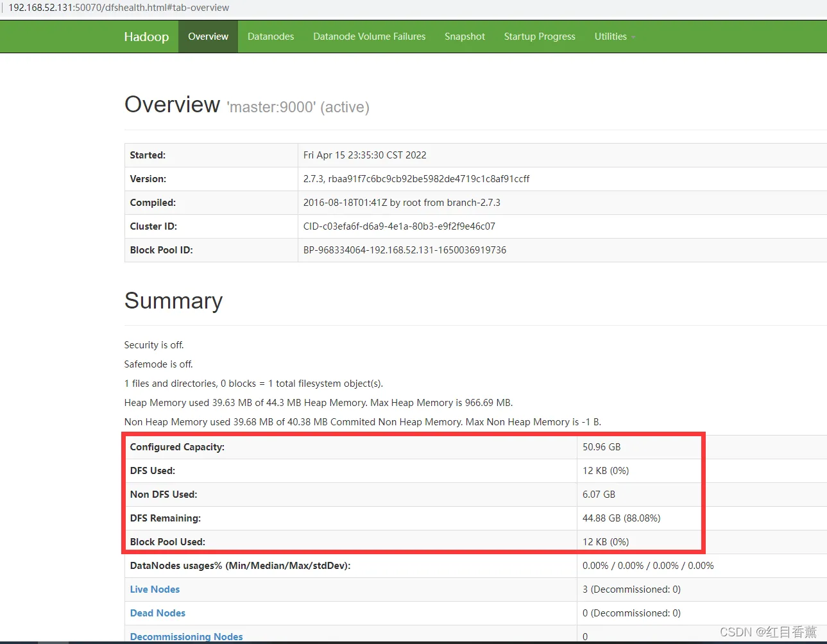Click the Heap Memory used line
This screenshot has height=644, width=827.
click(x=318, y=403)
